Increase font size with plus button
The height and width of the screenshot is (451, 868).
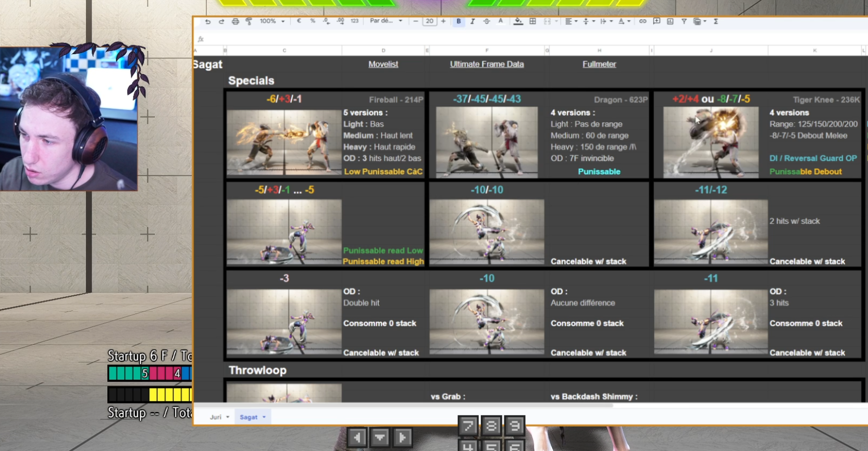pos(443,21)
